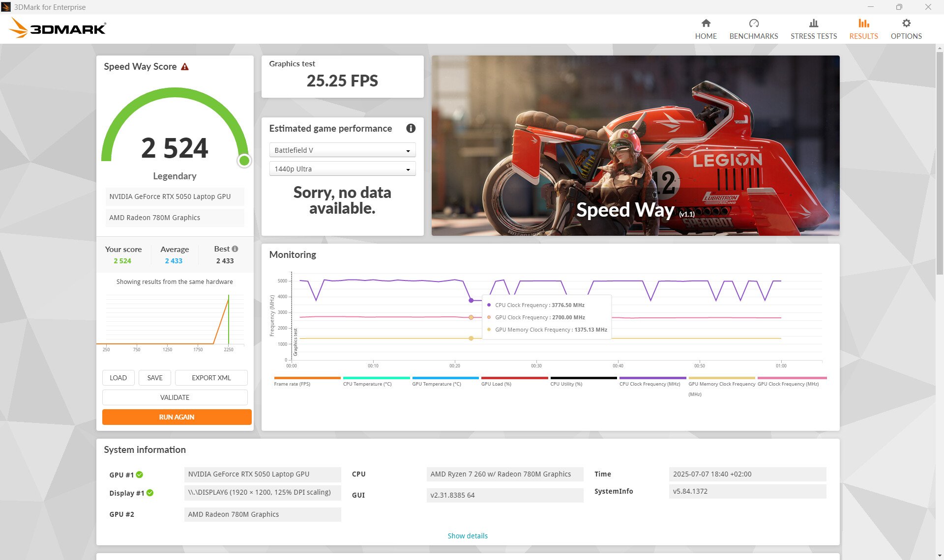The image size is (944, 560).
Task: Select the Stress Tests icon
Action: click(813, 23)
